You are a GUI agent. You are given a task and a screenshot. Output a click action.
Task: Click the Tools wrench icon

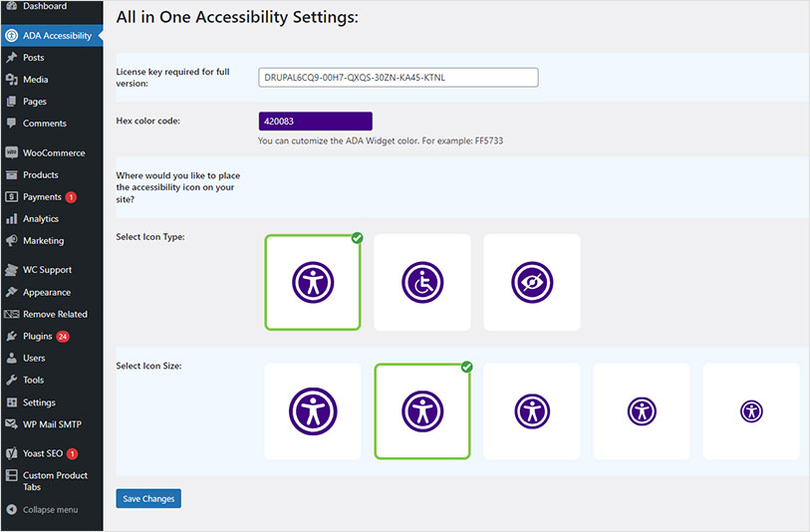[x=11, y=381]
